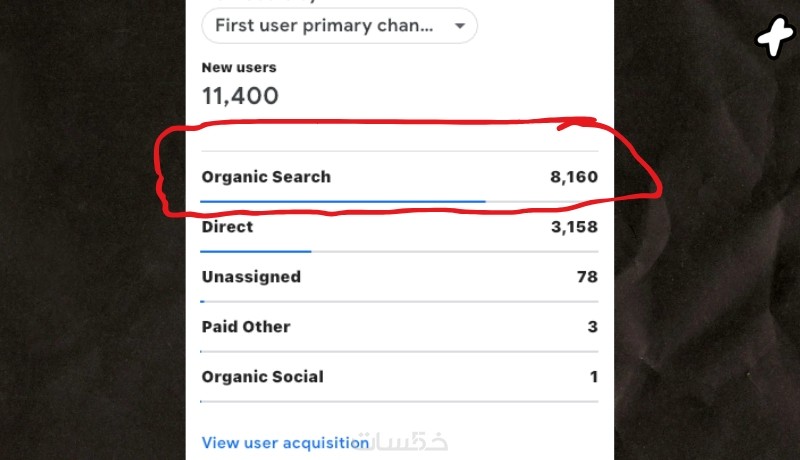The width and height of the screenshot is (800, 460).
Task: Click the Organic Social value 1
Action: 593,377
